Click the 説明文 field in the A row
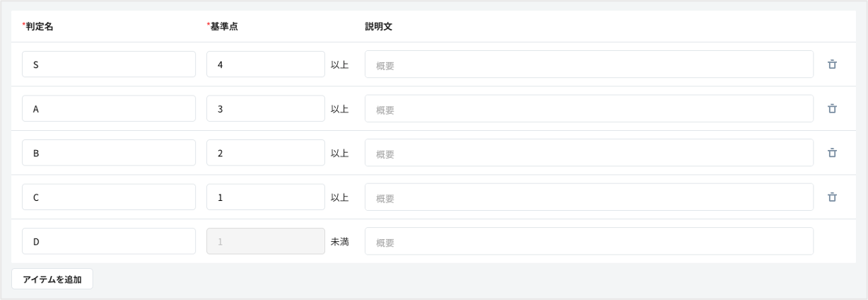Viewport: 868px width, 300px height. pos(589,109)
